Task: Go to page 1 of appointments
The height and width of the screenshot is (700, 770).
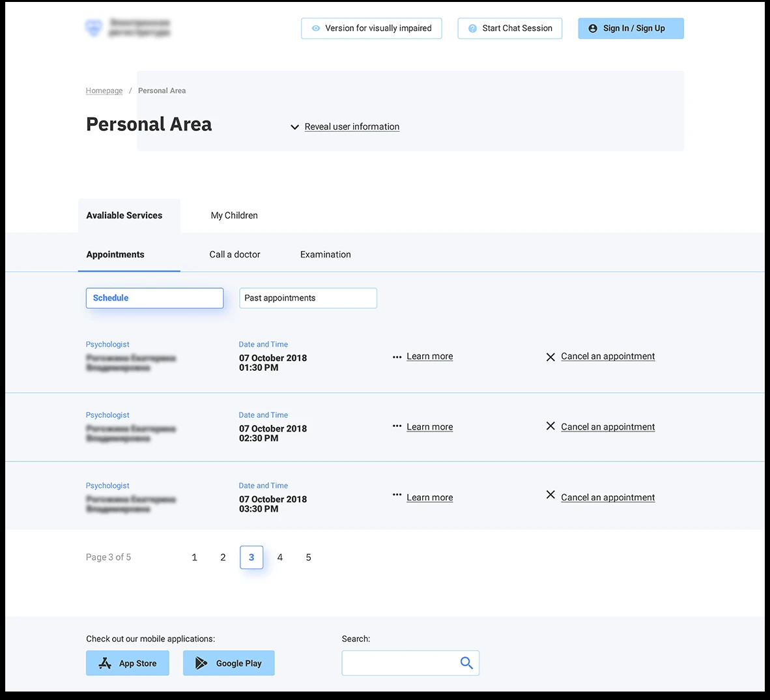Action: [195, 557]
